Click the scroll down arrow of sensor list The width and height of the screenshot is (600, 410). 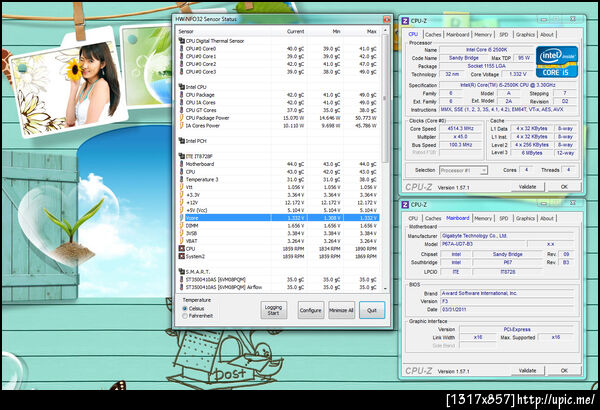tap(385, 289)
